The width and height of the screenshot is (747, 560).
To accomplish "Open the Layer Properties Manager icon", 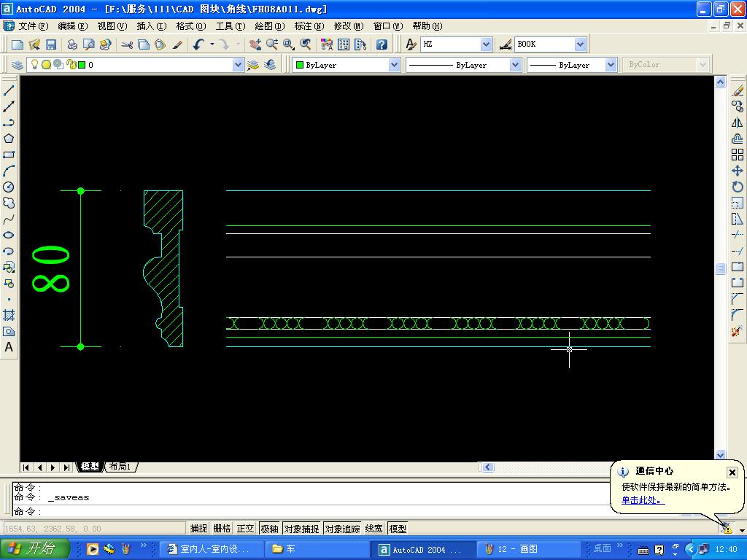I will point(18,65).
